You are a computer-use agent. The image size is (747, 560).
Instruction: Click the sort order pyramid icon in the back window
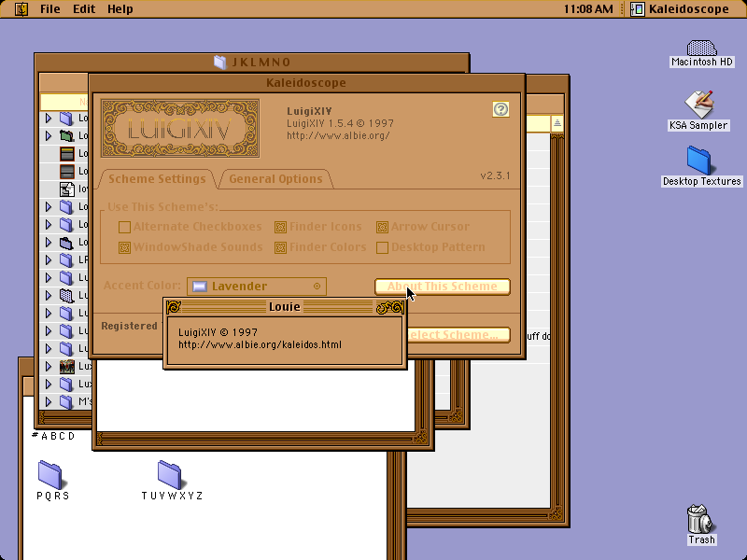(557, 124)
